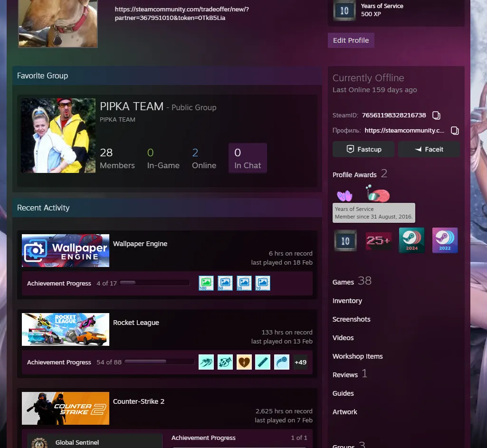487x448 pixels.
Task: Open the Steam 2024 badge
Action: point(411,240)
